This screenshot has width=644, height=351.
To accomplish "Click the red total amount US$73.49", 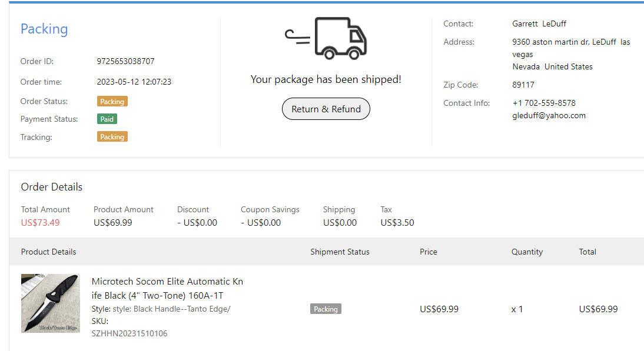I will click(40, 223).
